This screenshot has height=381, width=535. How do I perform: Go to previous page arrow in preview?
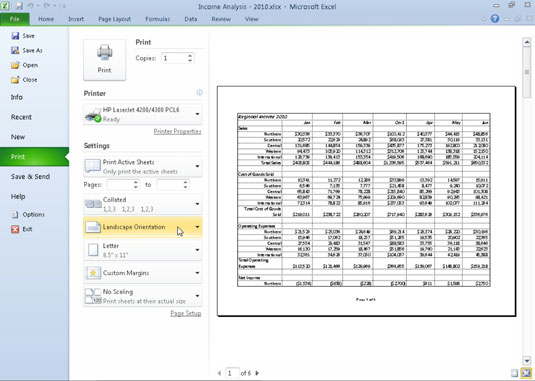219,373
